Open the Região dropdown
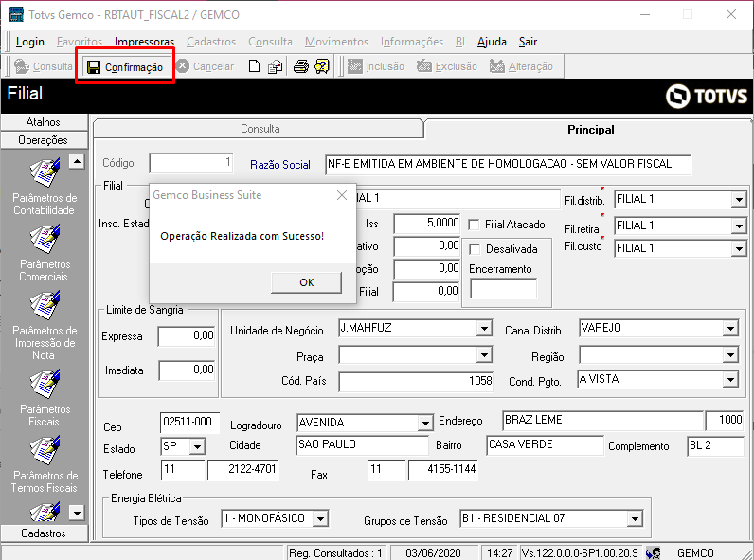Screen dimensions: 754x560 pyautogui.click(x=730, y=355)
